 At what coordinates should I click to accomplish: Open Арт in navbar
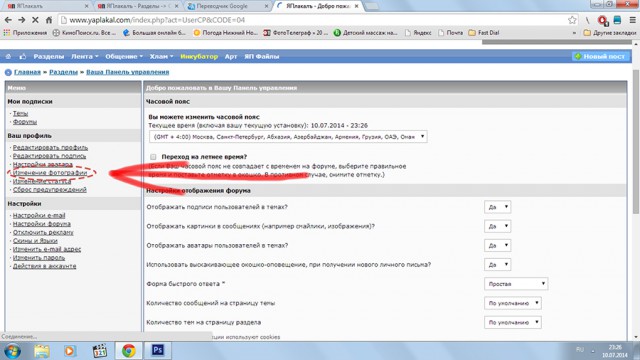pos(231,56)
